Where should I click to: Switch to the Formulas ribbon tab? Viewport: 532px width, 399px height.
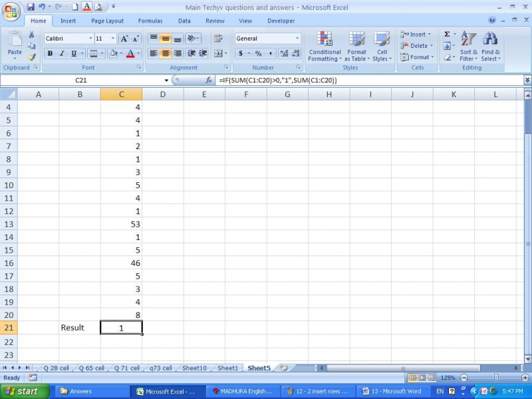150,21
